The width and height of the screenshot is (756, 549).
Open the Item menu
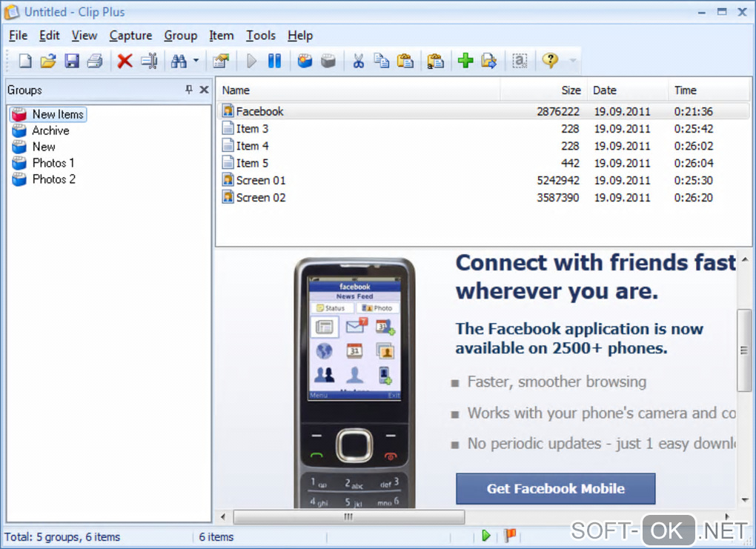click(x=222, y=36)
